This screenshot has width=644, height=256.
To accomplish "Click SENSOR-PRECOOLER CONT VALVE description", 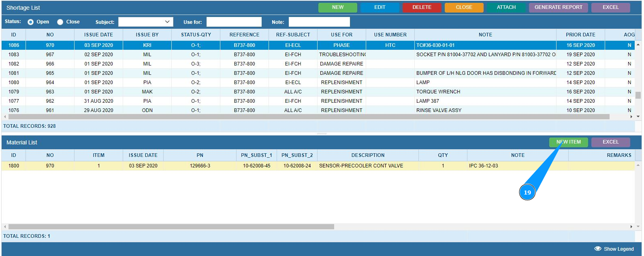I will [x=368, y=166].
